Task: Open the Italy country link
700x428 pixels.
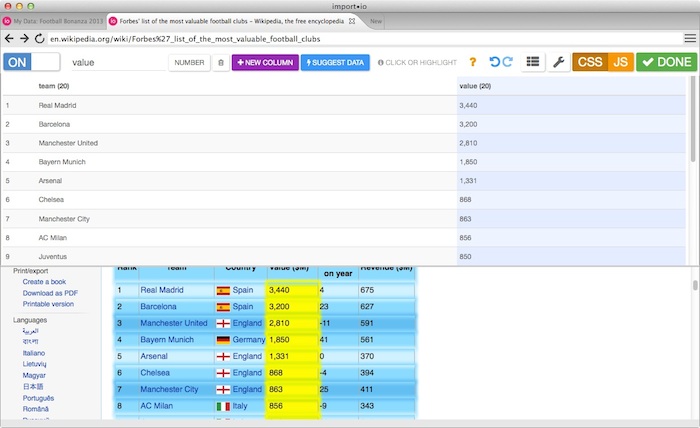Action: [240, 406]
